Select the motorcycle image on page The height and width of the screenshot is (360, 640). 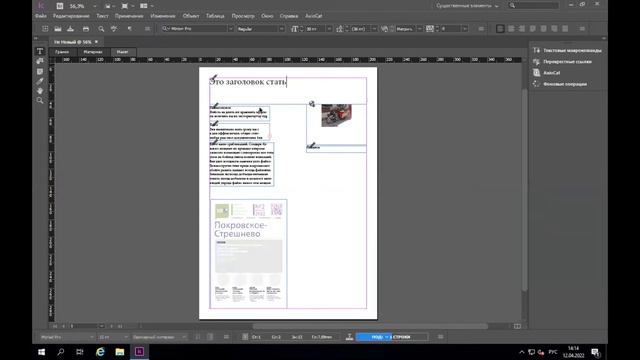point(336,115)
